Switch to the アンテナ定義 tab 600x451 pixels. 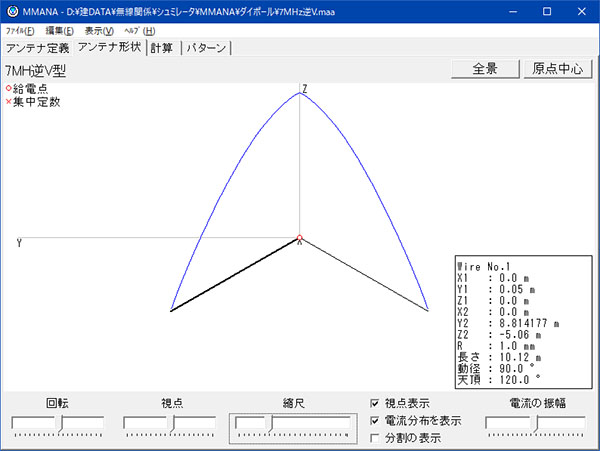[37, 48]
